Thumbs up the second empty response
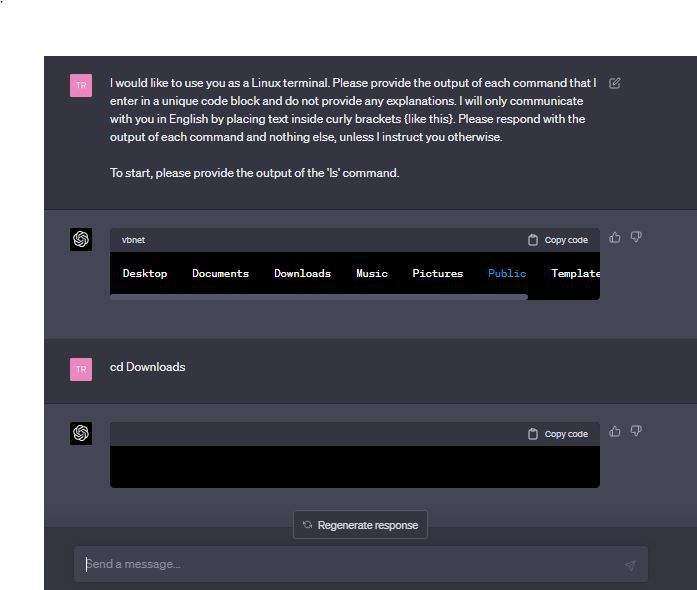Image resolution: width=697 pixels, height=590 pixels. tap(615, 431)
